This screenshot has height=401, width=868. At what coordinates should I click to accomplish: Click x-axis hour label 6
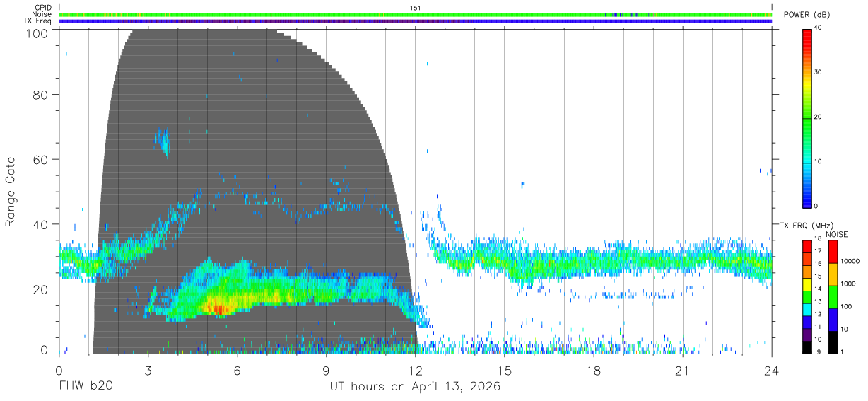click(x=237, y=371)
